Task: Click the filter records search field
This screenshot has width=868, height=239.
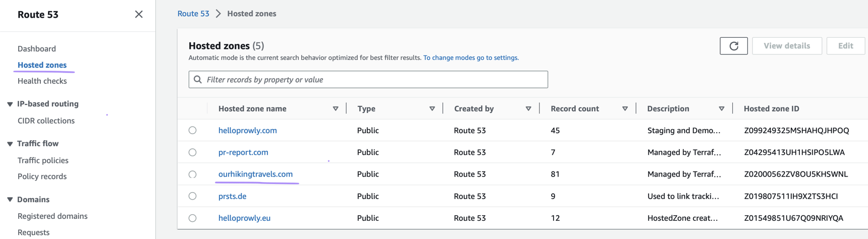Action: pos(373,80)
